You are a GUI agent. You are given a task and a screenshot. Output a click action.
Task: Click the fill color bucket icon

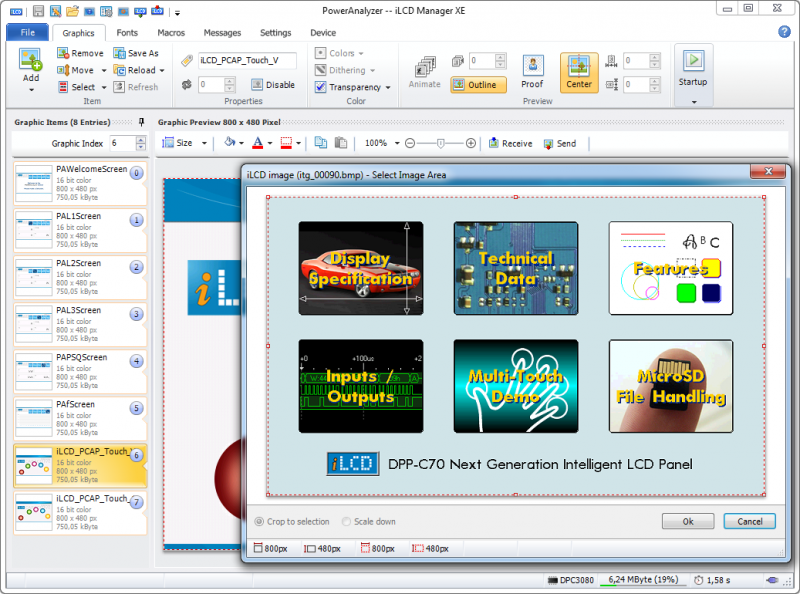point(230,142)
